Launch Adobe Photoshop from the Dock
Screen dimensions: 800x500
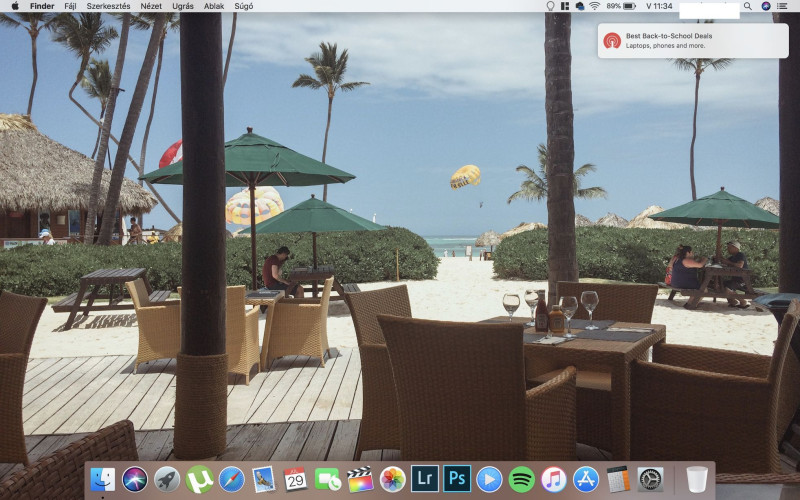point(457,479)
